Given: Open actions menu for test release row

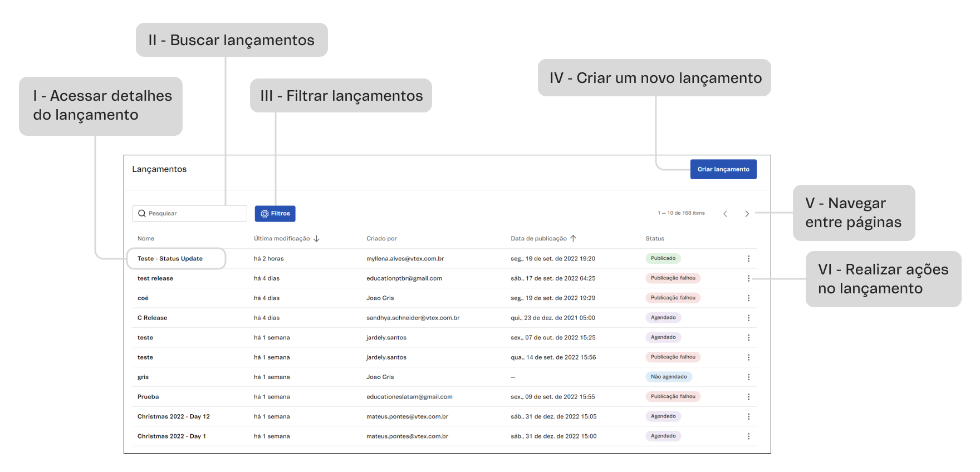Looking at the screenshot, I should point(748,278).
